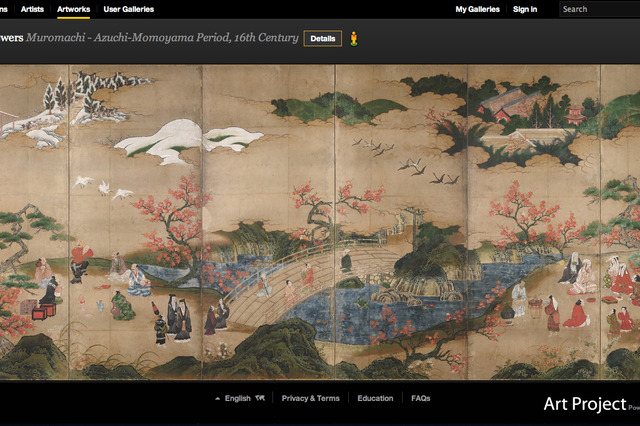
Task: Open the Artists section
Action: (32, 9)
